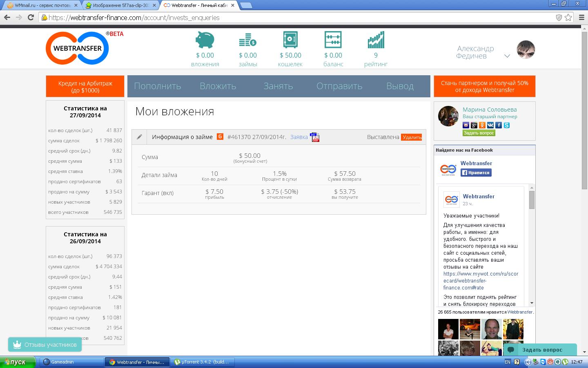Open Пополнить menu item
Screen dimensions: 588x368
click(157, 86)
